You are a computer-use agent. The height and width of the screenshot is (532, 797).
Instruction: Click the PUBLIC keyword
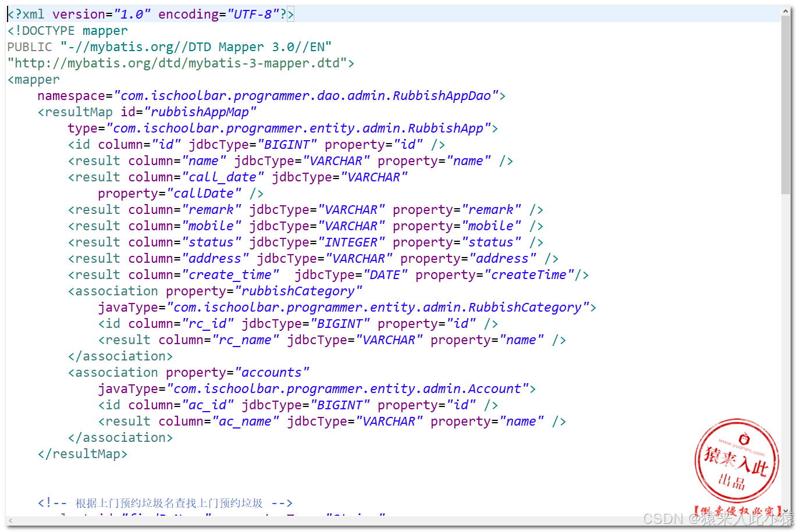coord(30,47)
